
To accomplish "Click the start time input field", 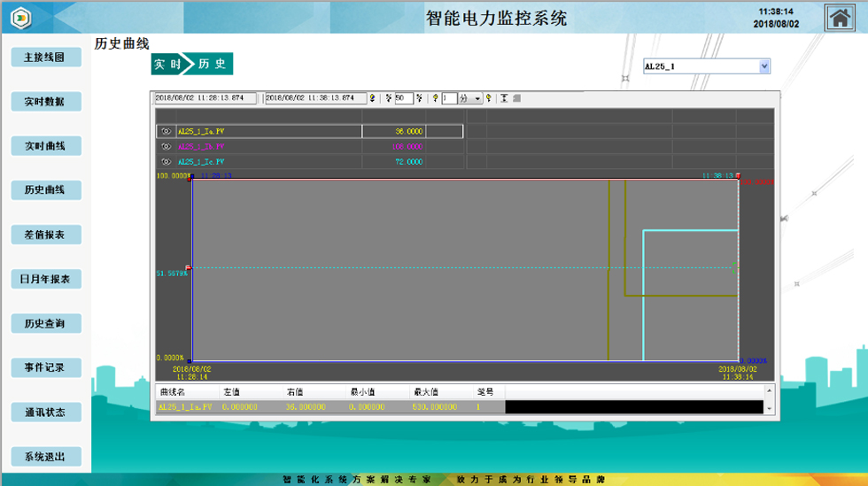I will 205,98.
